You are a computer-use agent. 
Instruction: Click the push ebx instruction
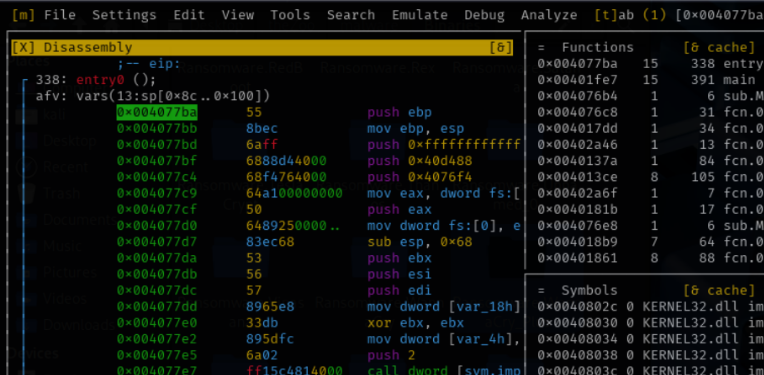pyautogui.click(x=400, y=258)
